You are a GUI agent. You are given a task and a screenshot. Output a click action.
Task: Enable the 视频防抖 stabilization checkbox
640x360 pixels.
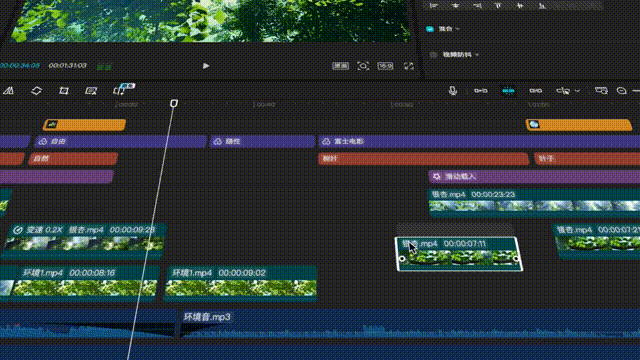433,54
